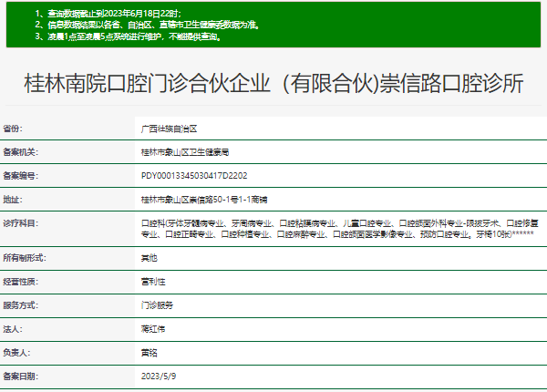Click the 诊疗科目 label
Image resolution: width=547 pixels, height=392 pixels.
tap(20, 223)
